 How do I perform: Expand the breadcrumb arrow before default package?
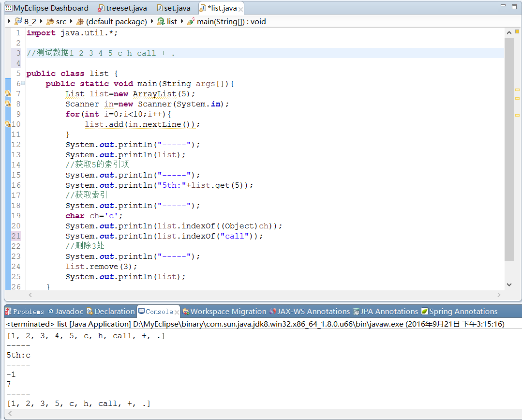tap(71, 21)
